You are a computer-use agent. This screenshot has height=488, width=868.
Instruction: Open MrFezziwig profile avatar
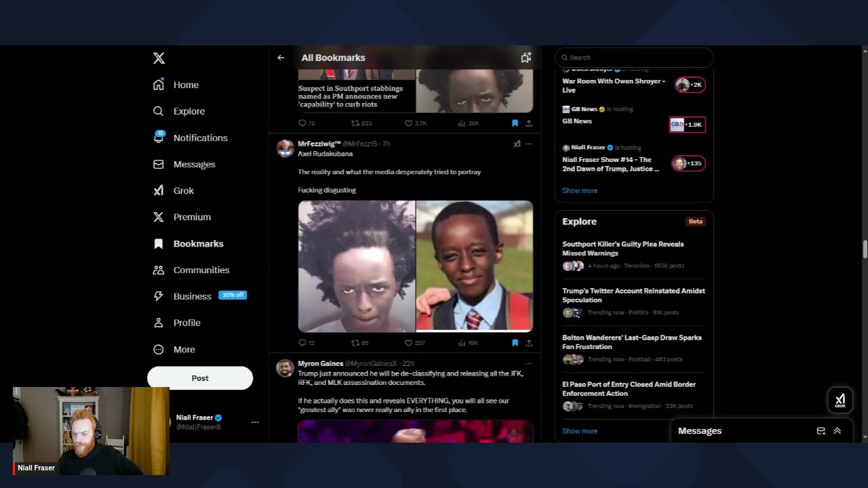285,148
